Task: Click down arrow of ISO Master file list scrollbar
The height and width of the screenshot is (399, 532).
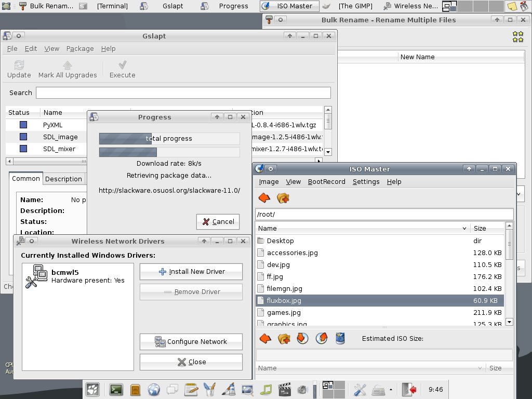Action: click(509, 321)
